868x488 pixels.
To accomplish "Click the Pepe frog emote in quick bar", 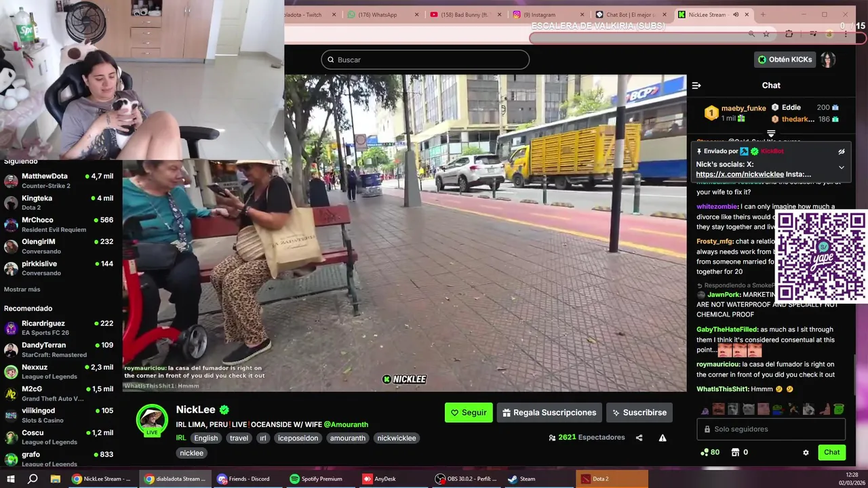I will [x=778, y=409].
